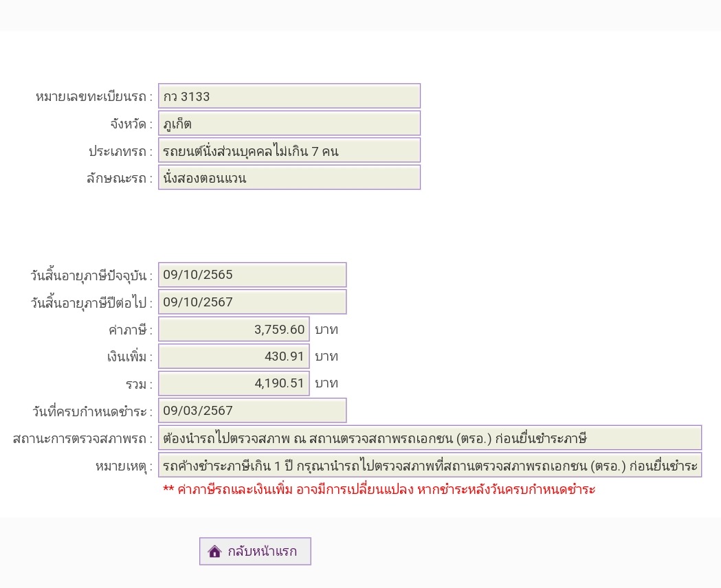Screen dimensions: 721x588
Task: Click the บาท unit beside รวม
Action: point(326,383)
